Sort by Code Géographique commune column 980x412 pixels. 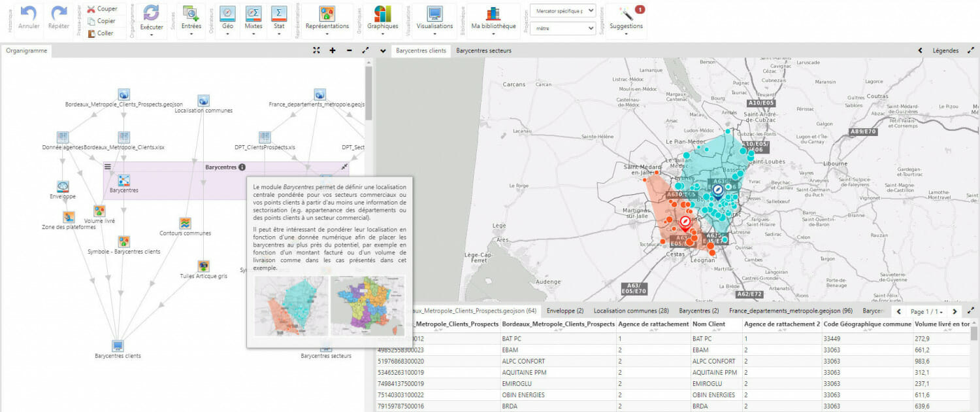coord(867,325)
